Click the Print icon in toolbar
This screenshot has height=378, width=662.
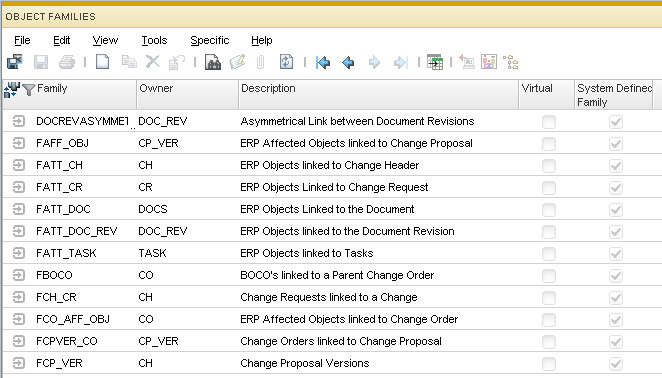(x=67, y=62)
